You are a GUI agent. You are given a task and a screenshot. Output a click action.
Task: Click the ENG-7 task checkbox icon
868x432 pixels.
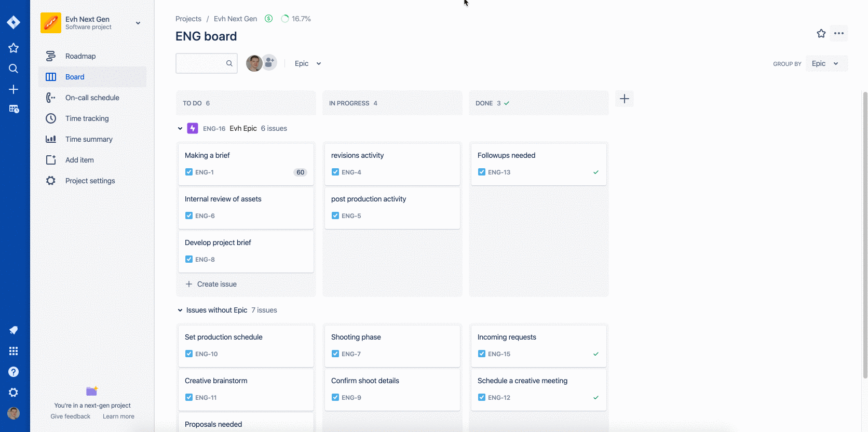coord(335,354)
